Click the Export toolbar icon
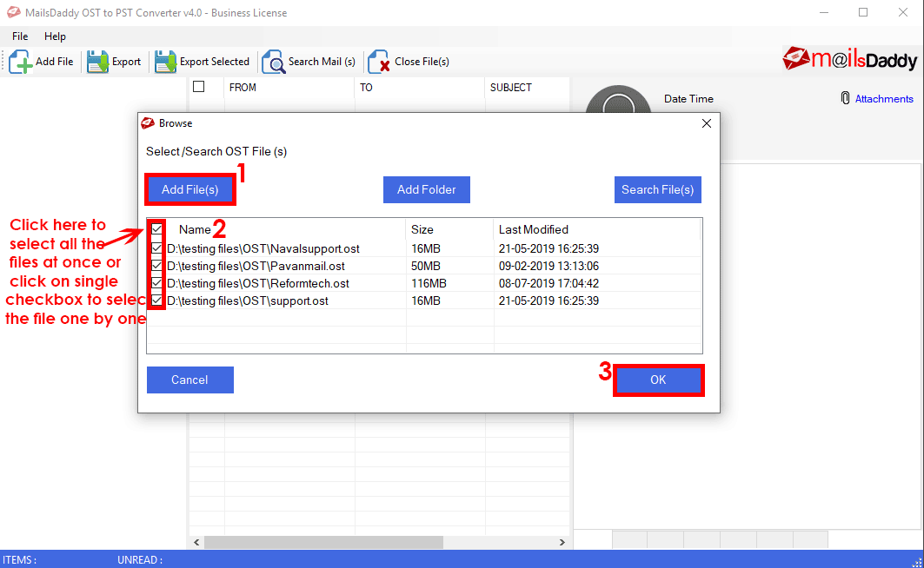924x568 pixels. coord(97,62)
